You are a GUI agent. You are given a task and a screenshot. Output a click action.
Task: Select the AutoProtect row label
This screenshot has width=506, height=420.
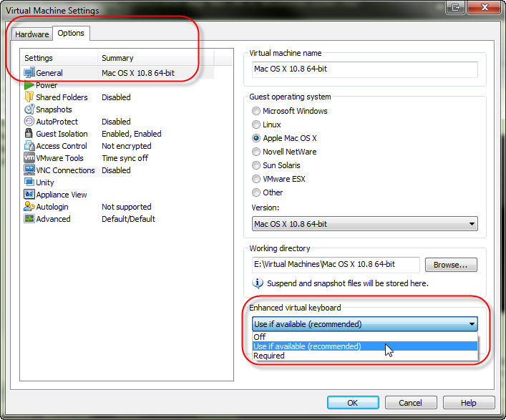[x=57, y=122]
